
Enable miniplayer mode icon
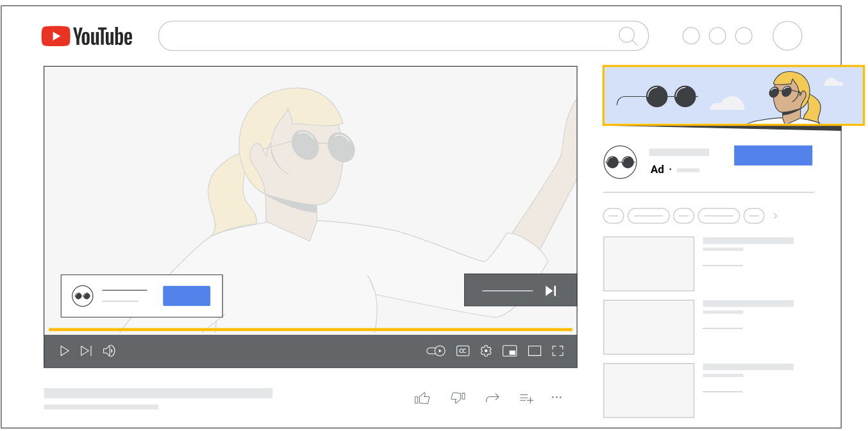coord(510,351)
